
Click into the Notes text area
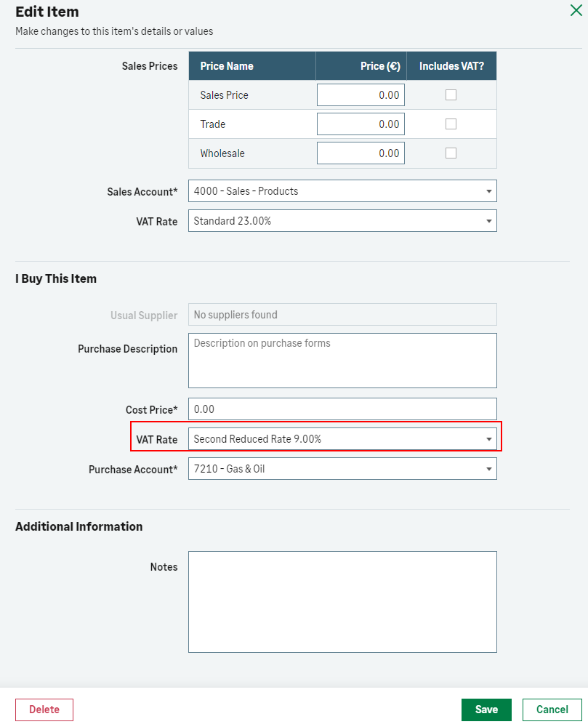pos(342,602)
